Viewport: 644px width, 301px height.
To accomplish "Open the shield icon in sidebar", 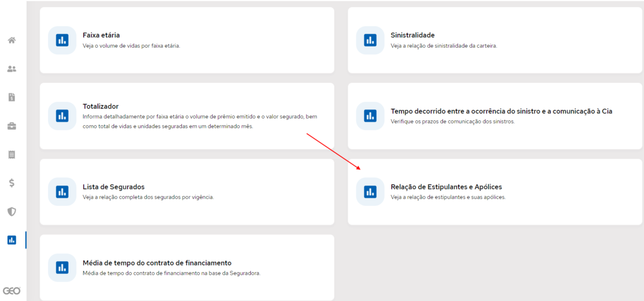I will 12,211.
